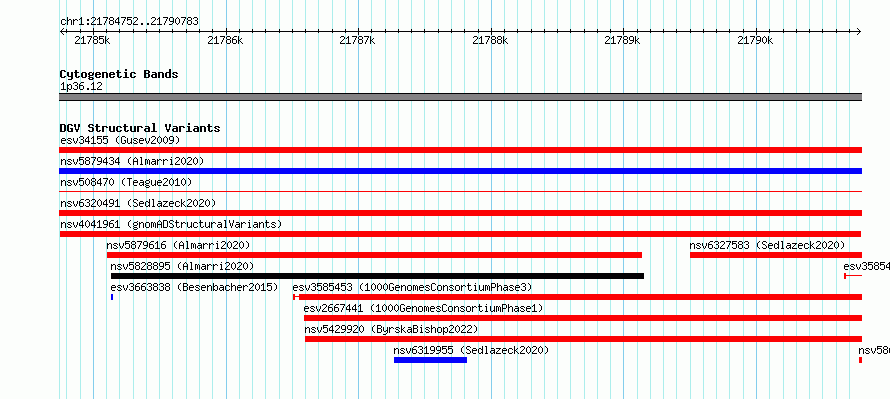This screenshot has height=399, width=890.
Task: Select the red esv3585453 variant bar
Action: [578, 297]
